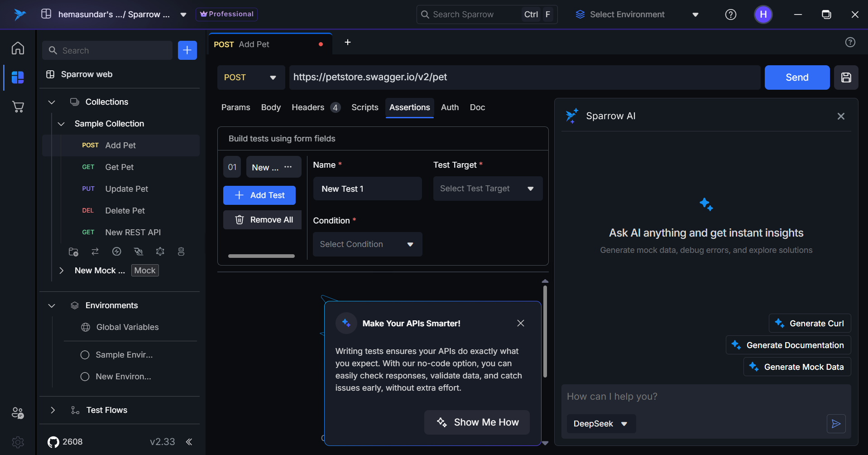This screenshot has height=455, width=868.
Task: Open the marketplace cart icon
Action: pos(18,107)
